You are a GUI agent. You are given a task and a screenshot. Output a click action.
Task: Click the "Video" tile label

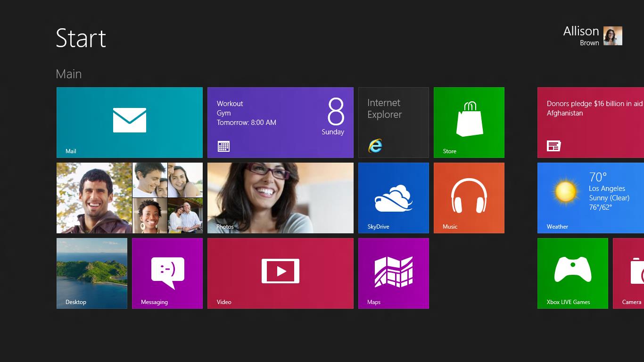224,302
